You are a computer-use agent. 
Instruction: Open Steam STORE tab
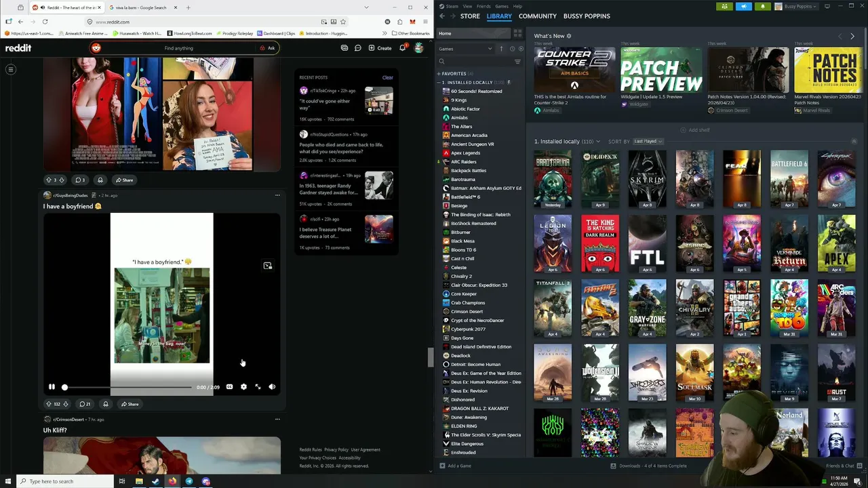point(470,16)
